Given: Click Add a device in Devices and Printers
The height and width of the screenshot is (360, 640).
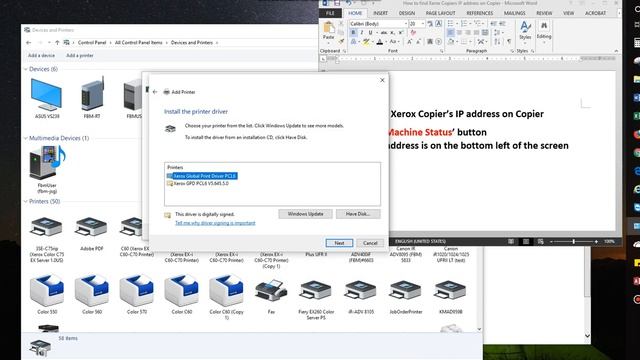Looking at the screenshot, I should tap(41, 55).
